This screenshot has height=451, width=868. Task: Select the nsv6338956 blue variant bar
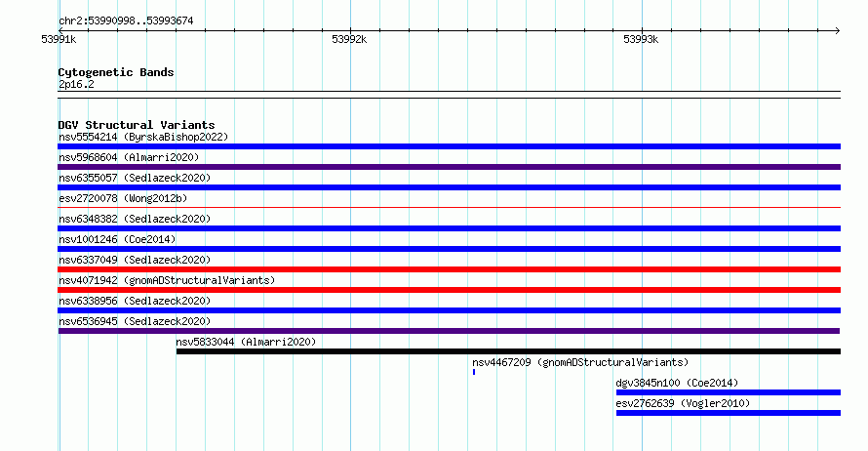[449, 310]
